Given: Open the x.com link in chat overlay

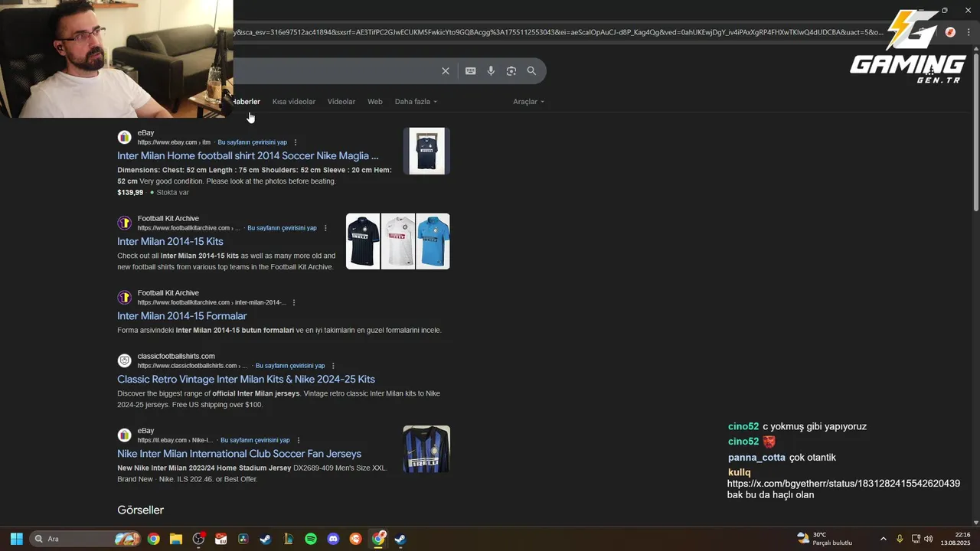Looking at the screenshot, I should (x=843, y=484).
